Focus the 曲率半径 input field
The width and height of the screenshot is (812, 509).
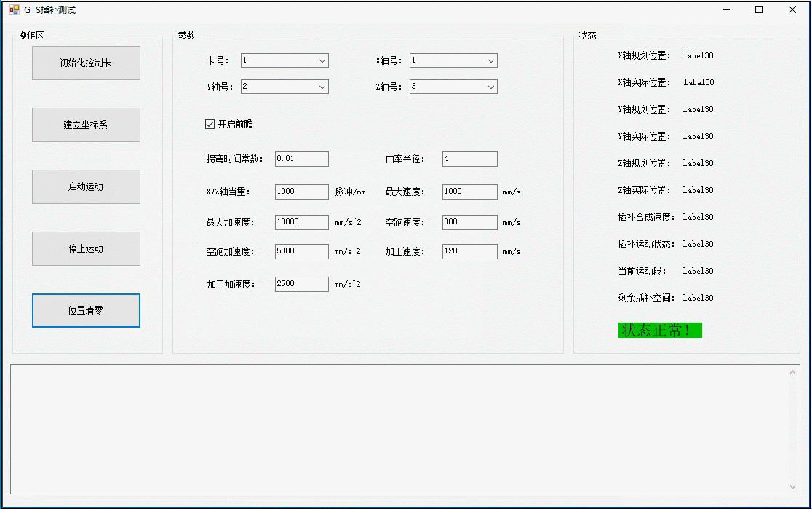(470, 159)
